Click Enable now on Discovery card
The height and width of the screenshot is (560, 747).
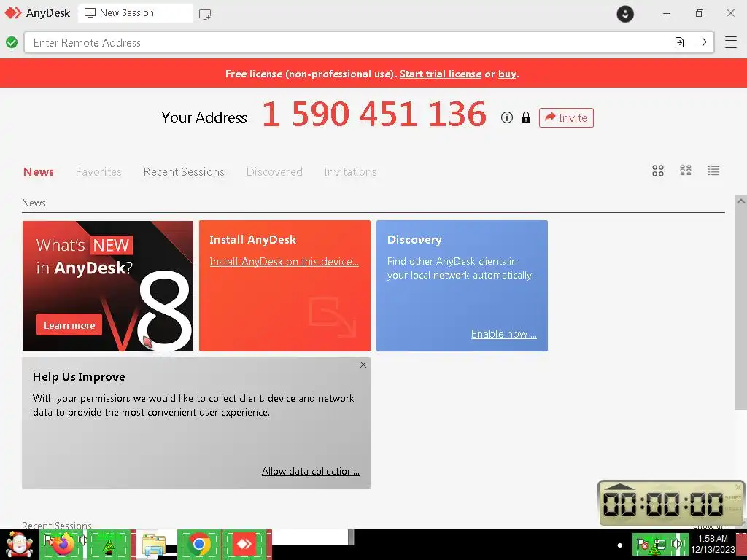503,334
